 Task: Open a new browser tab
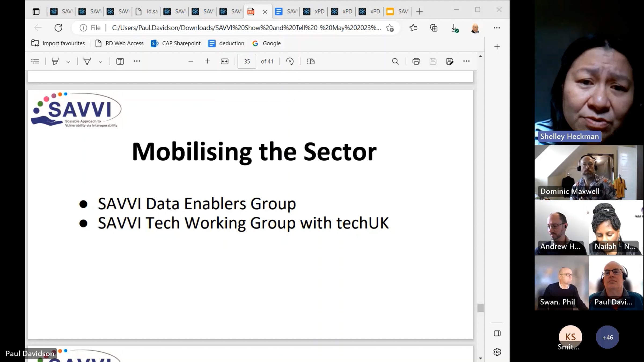pyautogui.click(x=419, y=12)
